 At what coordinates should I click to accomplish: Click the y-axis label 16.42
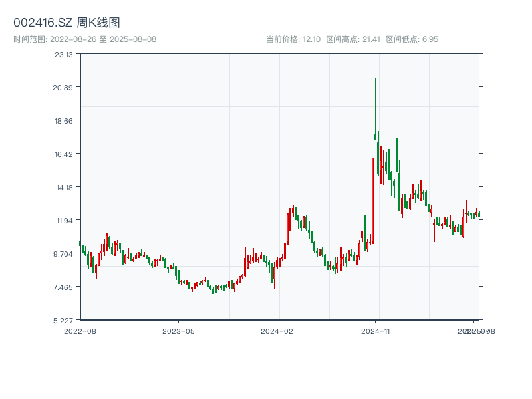click(64, 154)
